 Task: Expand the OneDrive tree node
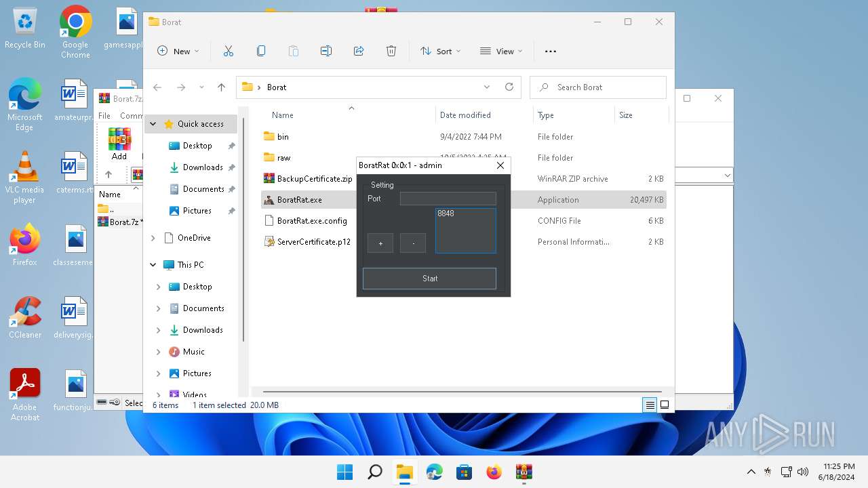pos(153,238)
